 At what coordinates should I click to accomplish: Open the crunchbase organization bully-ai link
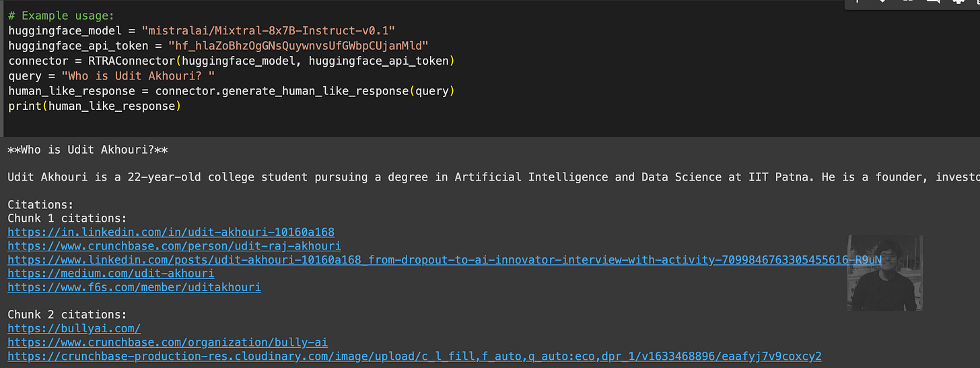click(x=168, y=342)
